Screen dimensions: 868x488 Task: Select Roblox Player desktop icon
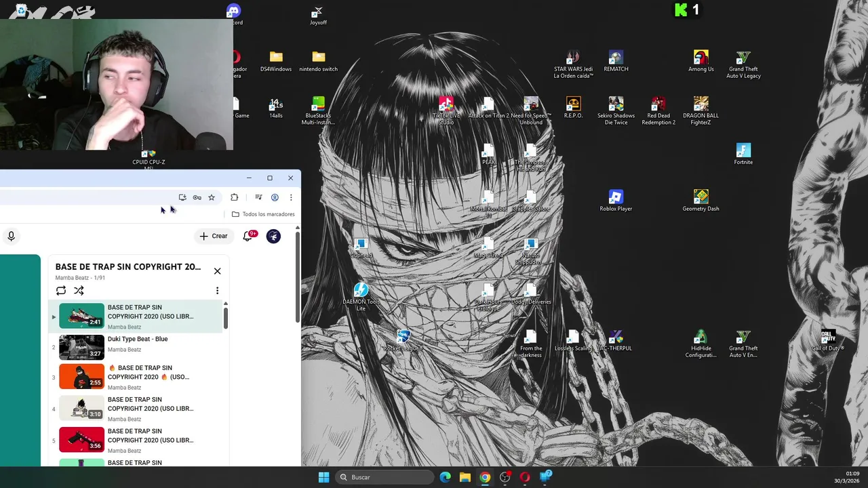616,201
